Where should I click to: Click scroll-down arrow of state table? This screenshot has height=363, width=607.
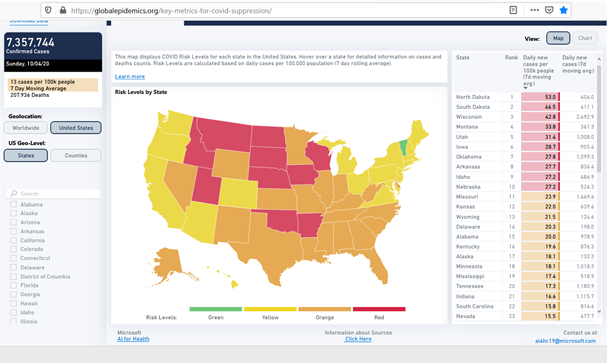point(599,311)
